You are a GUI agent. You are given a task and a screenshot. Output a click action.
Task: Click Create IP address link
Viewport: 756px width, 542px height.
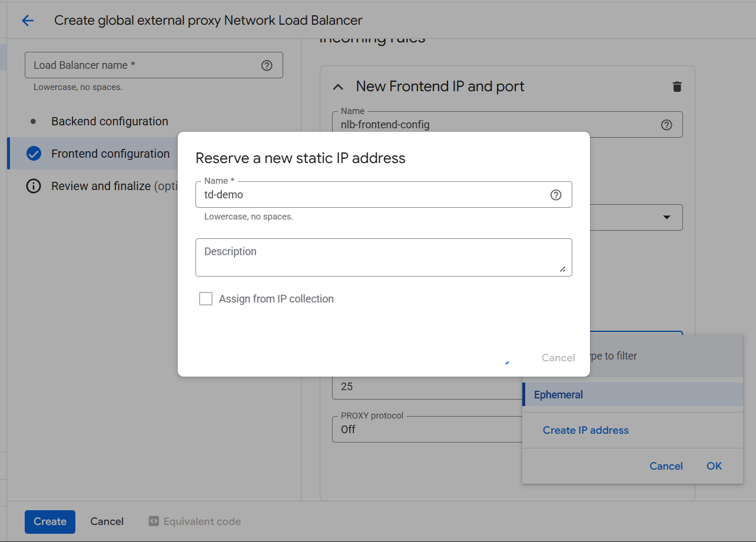point(585,430)
